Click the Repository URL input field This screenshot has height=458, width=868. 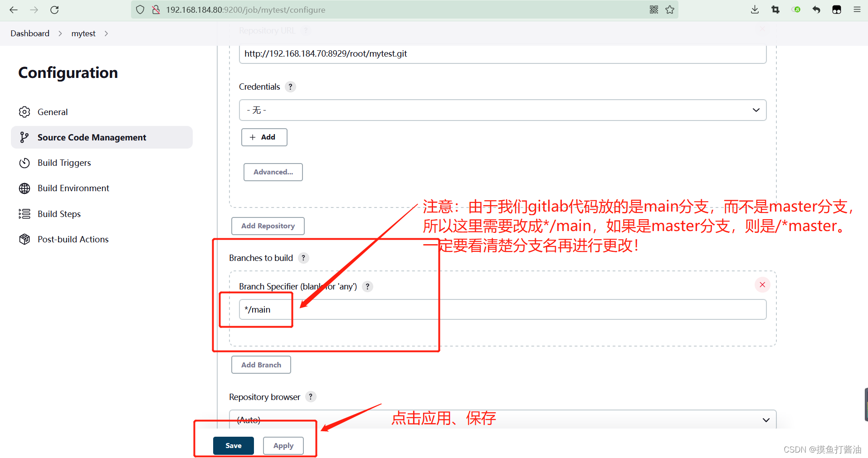pyautogui.click(x=502, y=53)
